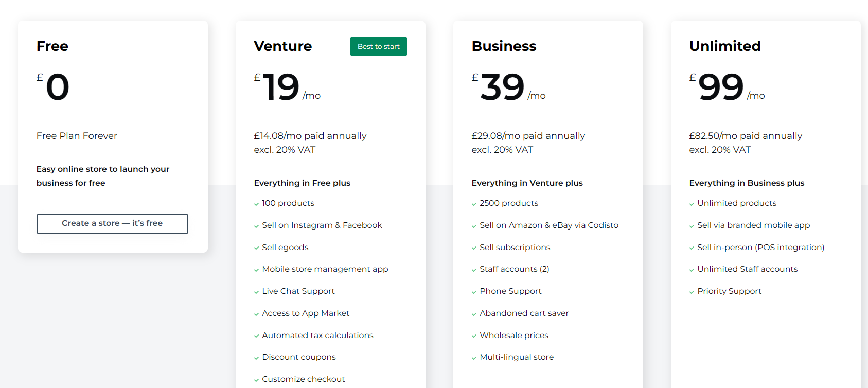Select the 'Business' plan heading
Viewport: 868px width, 388px height.
pos(504,46)
